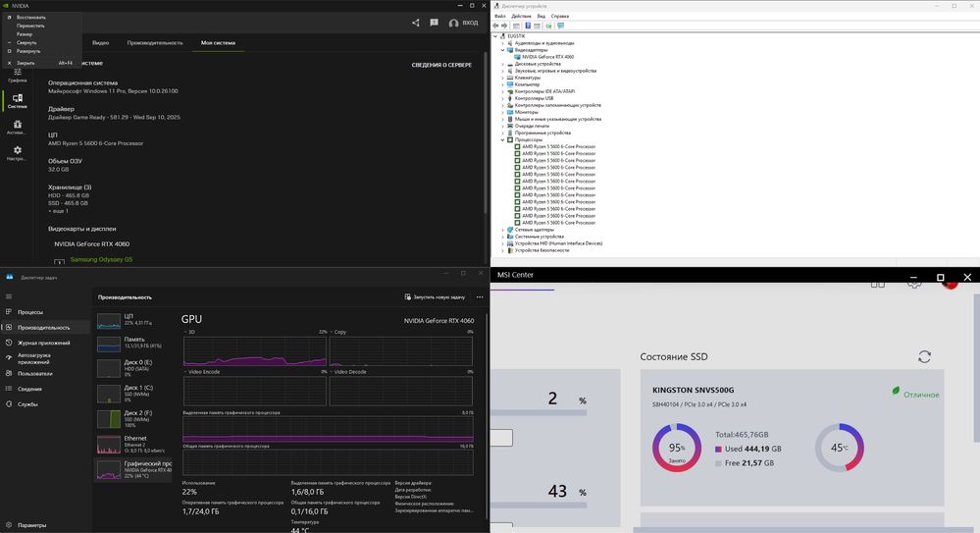Open three-dots menu in Task Manager
Screen dimensions: 980x533
480,297
